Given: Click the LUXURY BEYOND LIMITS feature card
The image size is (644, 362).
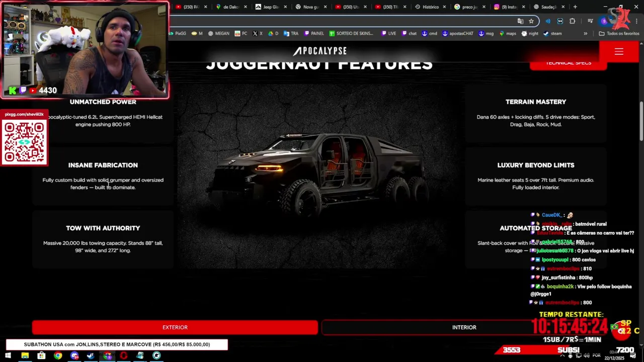Looking at the screenshot, I should 536,176.
